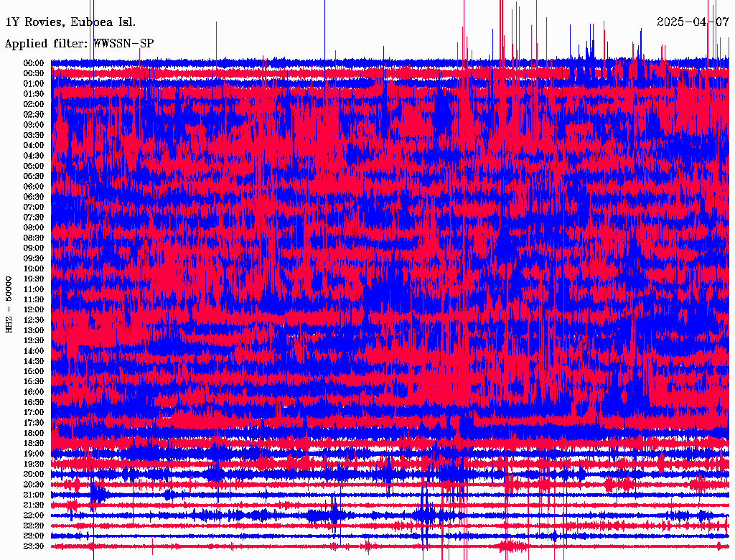The height and width of the screenshot is (560, 735).
Task: Click the 06:00 time label
Action: (34, 187)
